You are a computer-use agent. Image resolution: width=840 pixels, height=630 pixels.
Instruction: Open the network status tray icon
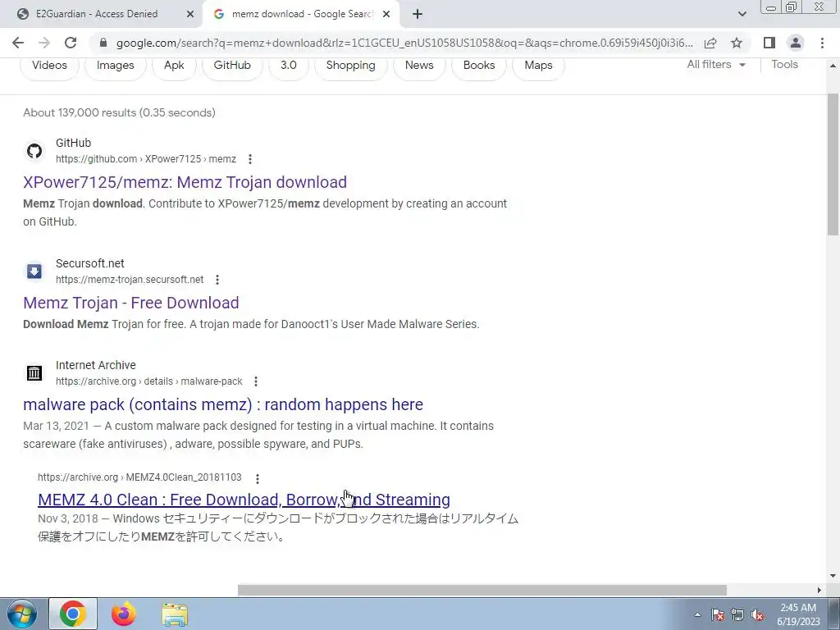pyautogui.click(x=737, y=614)
